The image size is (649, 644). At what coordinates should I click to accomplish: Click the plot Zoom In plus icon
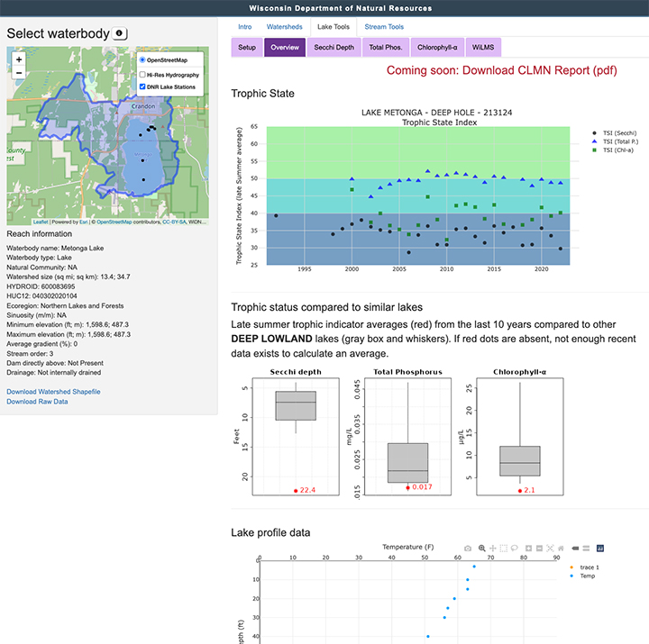tap(528, 549)
